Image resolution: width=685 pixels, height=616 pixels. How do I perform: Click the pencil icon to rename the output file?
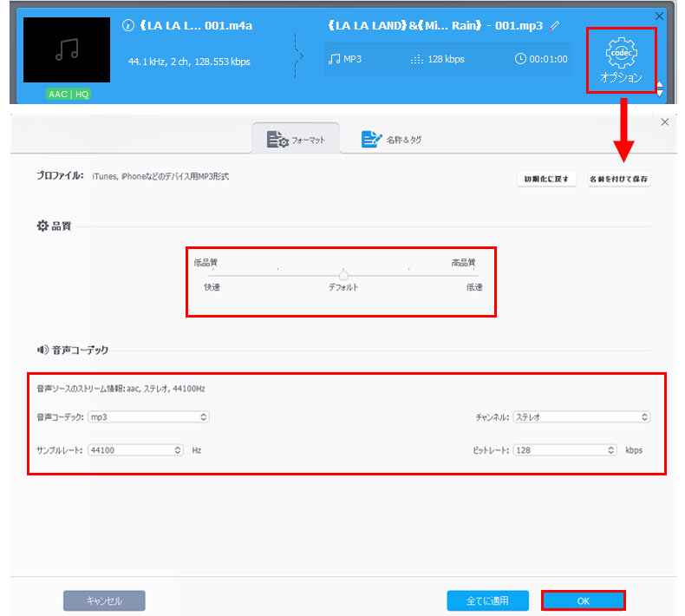pyautogui.click(x=555, y=26)
